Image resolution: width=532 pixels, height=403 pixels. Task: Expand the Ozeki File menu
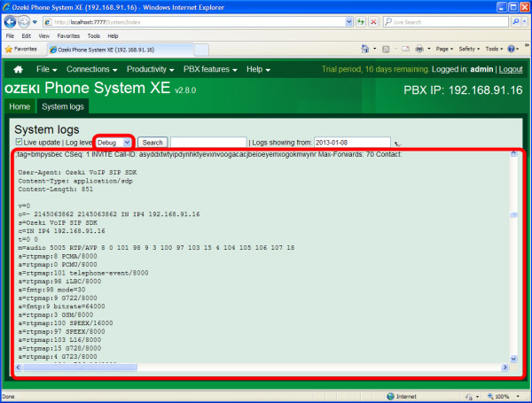coord(46,69)
